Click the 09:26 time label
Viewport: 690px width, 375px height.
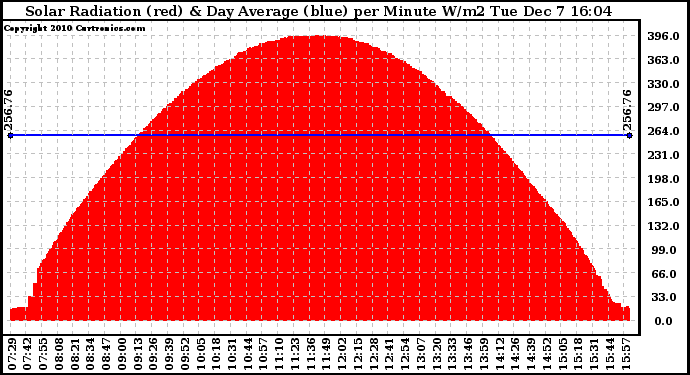(x=154, y=354)
